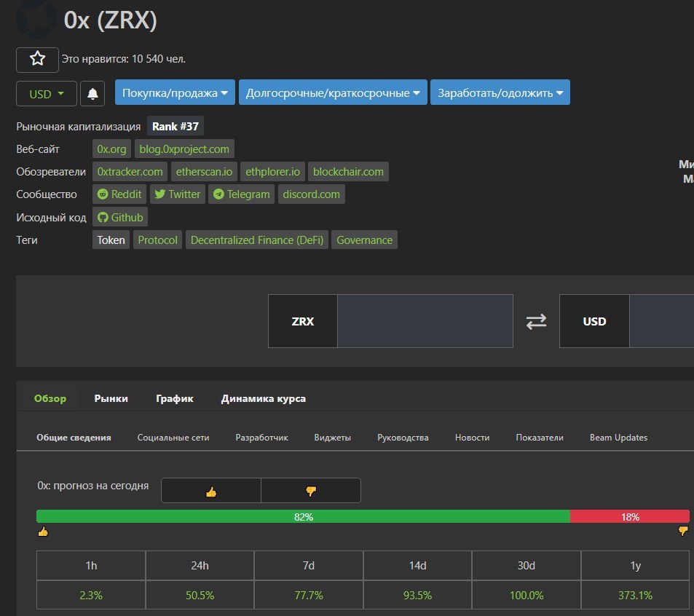Screen dimensions: 694x616
Task: Open the 0x.org website link
Action: click(x=111, y=149)
